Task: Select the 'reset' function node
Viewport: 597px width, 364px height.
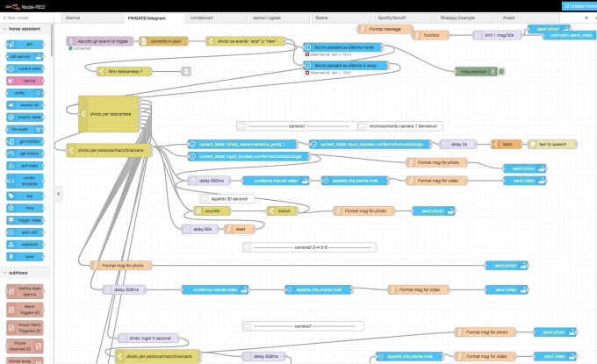Action: 240,229
